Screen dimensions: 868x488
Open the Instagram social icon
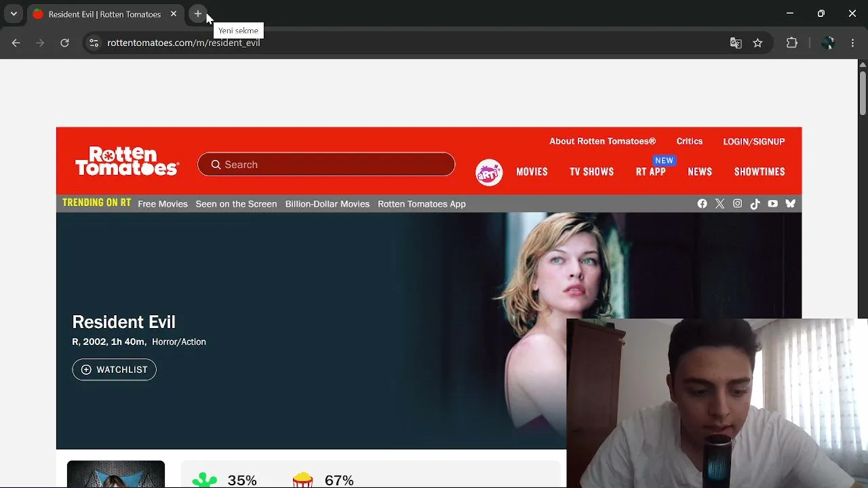[x=737, y=204]
